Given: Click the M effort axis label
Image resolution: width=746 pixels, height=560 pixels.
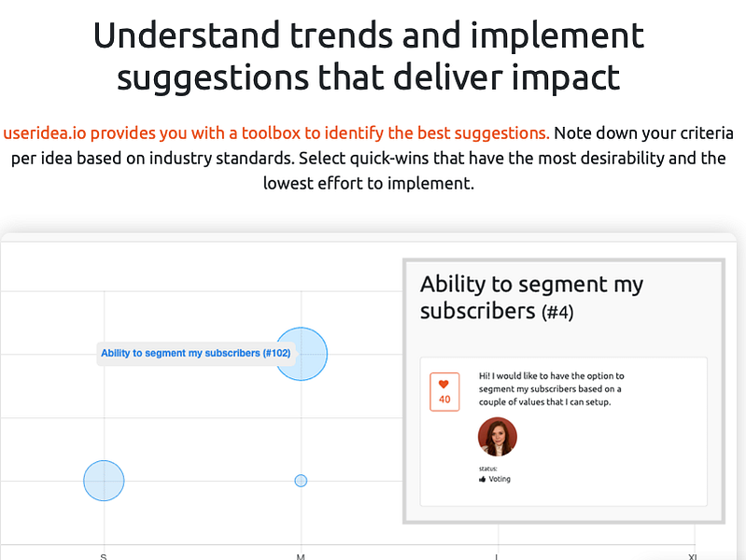Looking at the screenshot, I should (301, 556).
